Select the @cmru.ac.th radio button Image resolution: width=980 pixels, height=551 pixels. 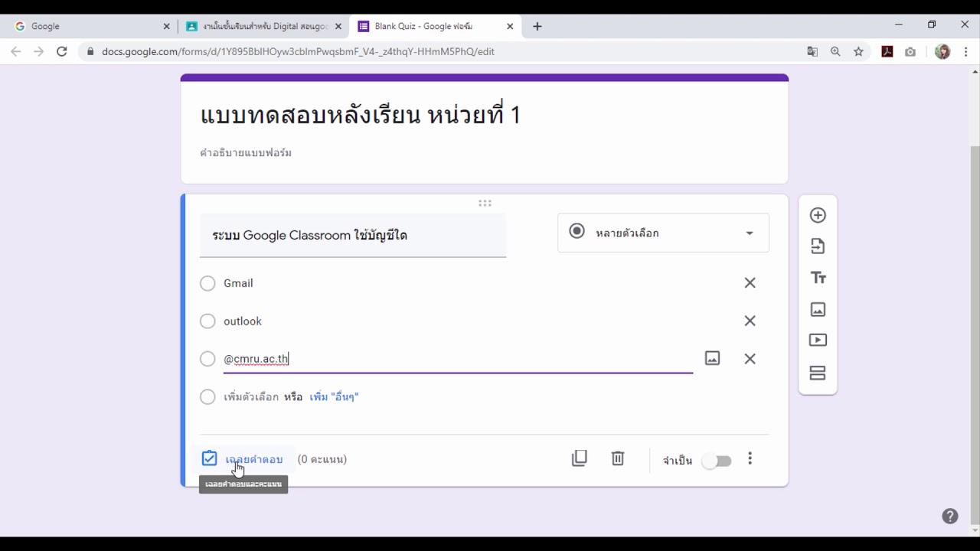[x=207, y=359]
